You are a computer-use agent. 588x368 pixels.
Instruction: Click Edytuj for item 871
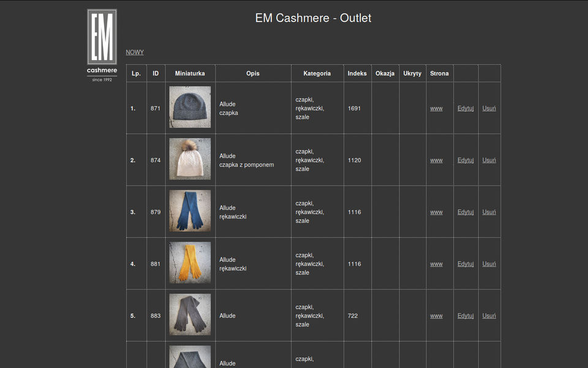[x=466, y=109]
